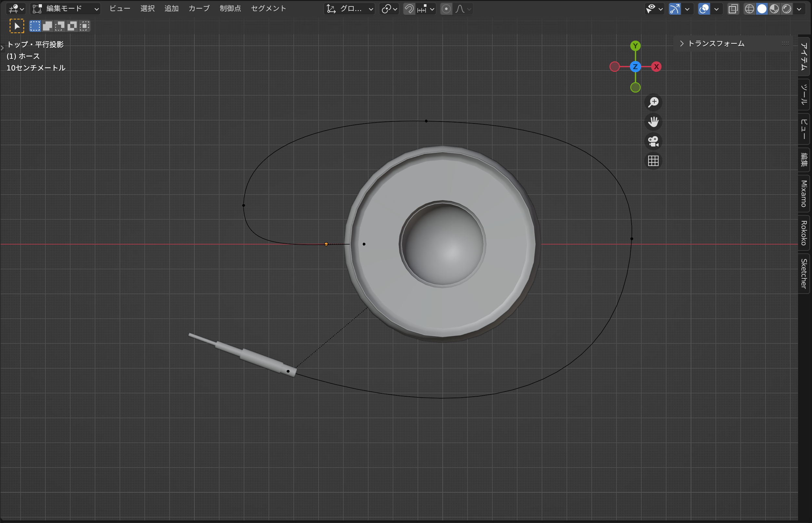Select the rightmost curve control point

click(x=632, y=239)
